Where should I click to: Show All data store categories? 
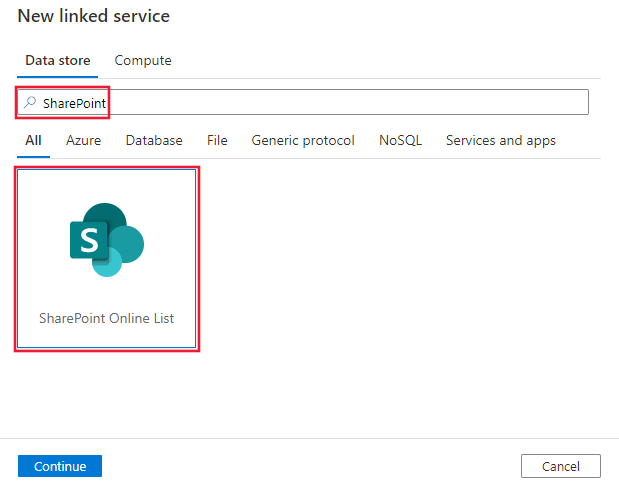[x=33, y=140]
